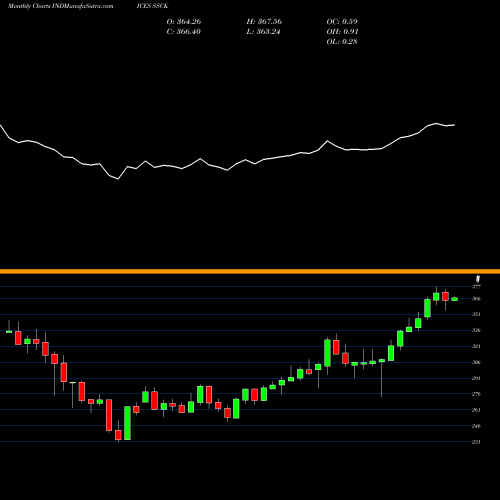Click the orange separator bar between charts

tap(250, 271)
